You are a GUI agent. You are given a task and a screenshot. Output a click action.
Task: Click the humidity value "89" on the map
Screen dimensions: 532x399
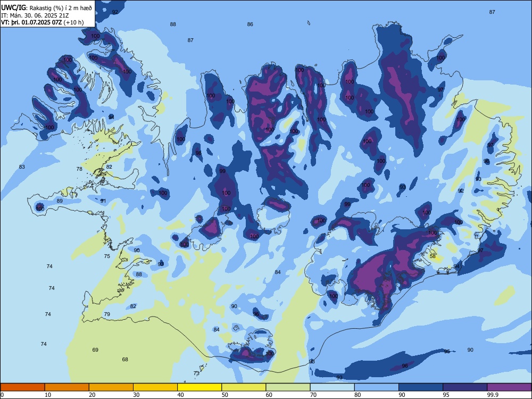click(60, 201)
